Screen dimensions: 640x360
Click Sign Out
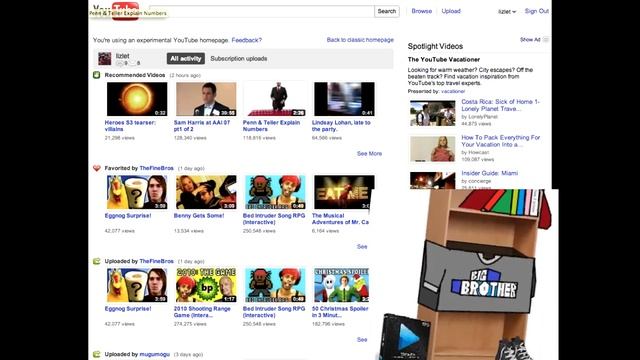[537, 11]
